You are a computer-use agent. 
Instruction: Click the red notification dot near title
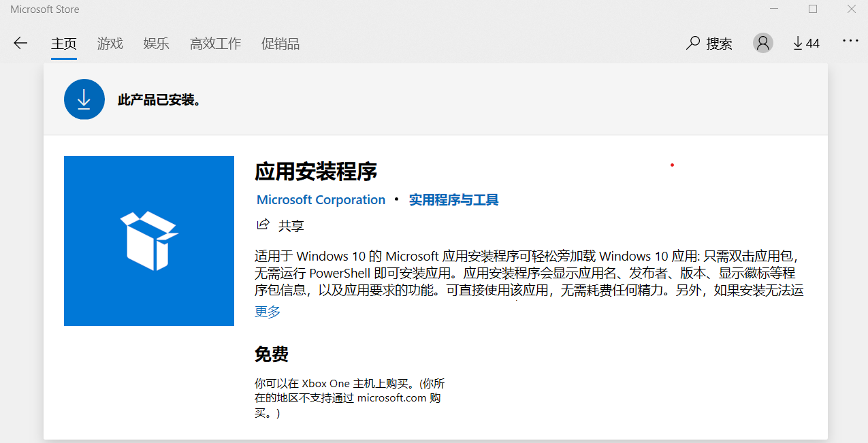672,165
